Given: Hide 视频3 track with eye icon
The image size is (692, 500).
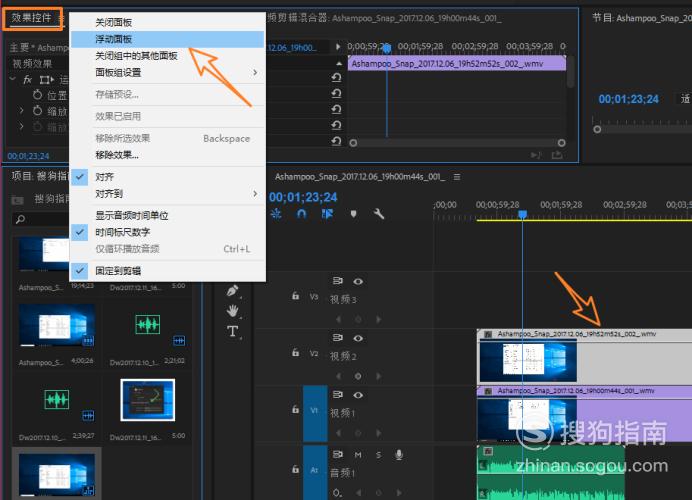Looking at the screenshot, I should [358, 281].
